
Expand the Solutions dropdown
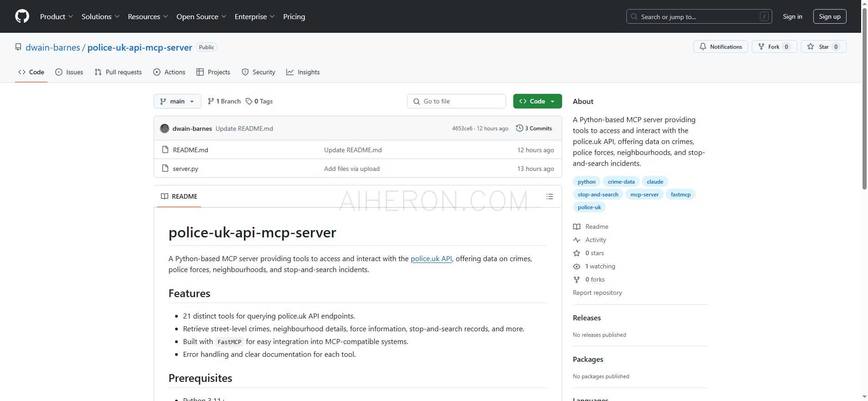[x=101, y=16]
